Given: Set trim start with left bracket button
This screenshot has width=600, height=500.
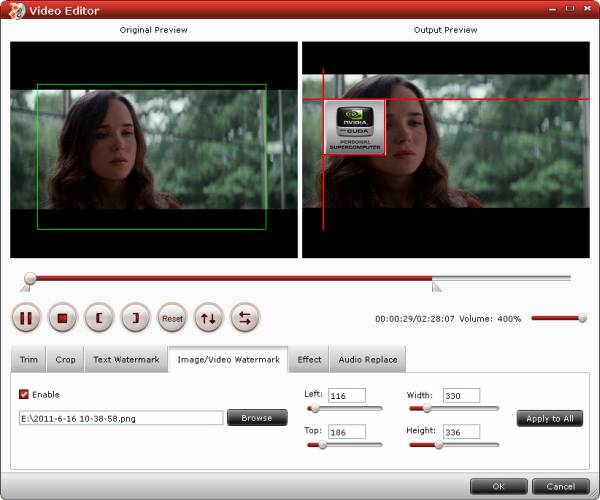Looking at the screenshot, I should 99,318.
